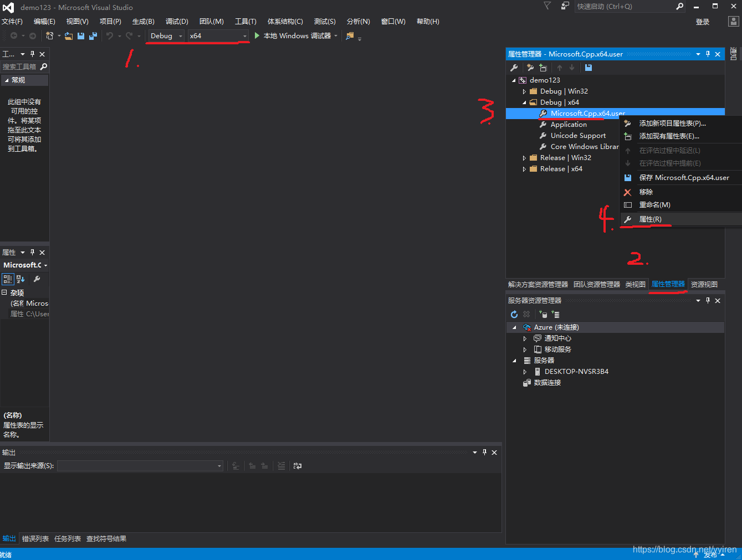Screen dimensions: 742x560
Task: Open the x64 platform dropdown
Action: click(218, 36)
